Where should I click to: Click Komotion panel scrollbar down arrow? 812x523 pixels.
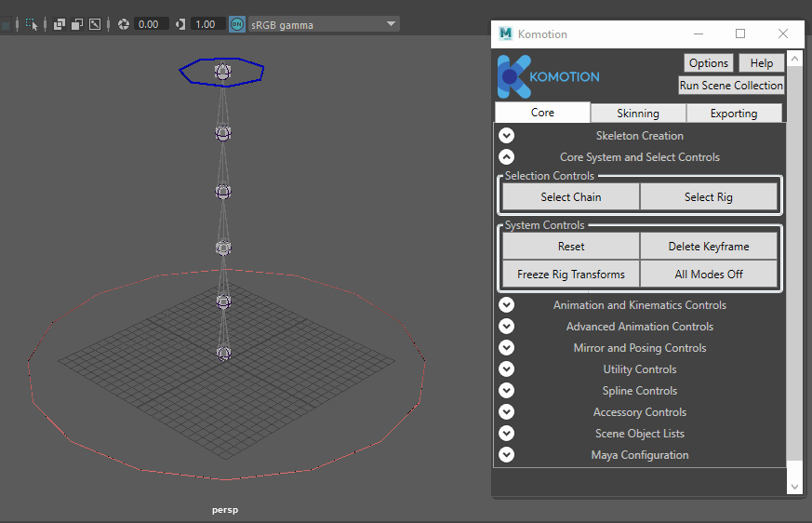(x=794, y=487)
